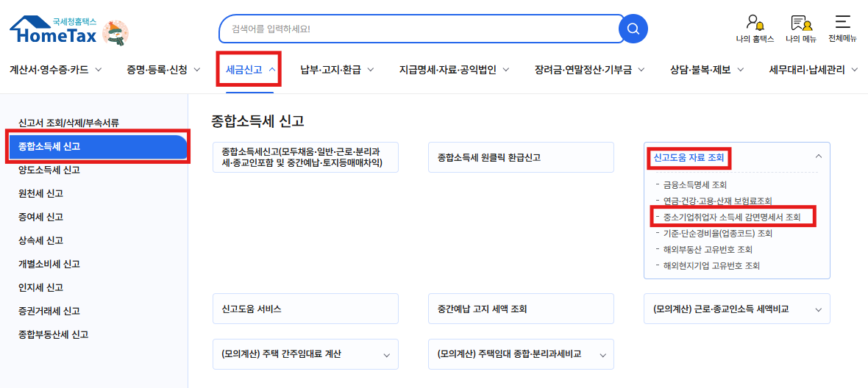868x388 pixels.
Task: Open the 계산서·영수증·카드 menu
Action: [x=55, y=70]
